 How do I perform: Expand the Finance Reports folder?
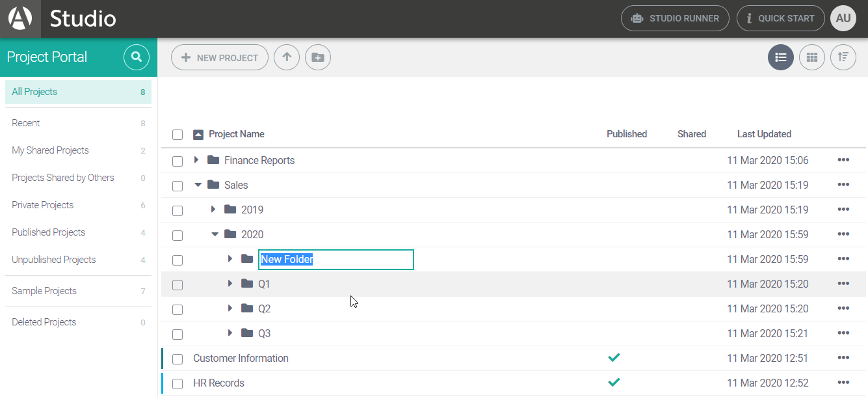pos(196,160)
